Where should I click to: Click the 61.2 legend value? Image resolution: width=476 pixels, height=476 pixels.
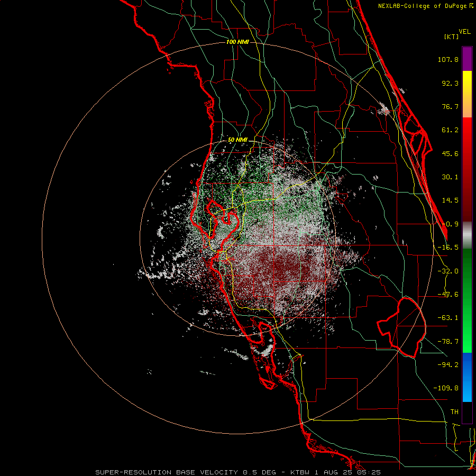pos(450,130)
